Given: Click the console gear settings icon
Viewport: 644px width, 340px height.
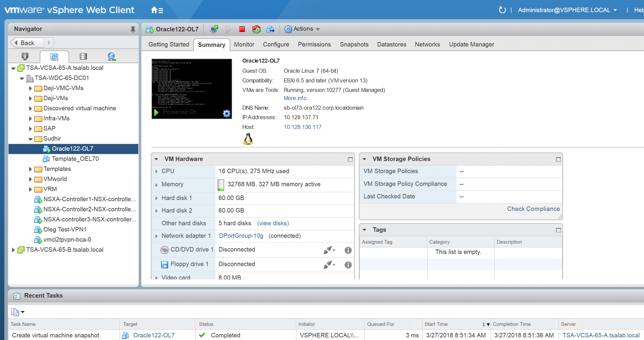Looking at the screenshot, I should 226,114.
